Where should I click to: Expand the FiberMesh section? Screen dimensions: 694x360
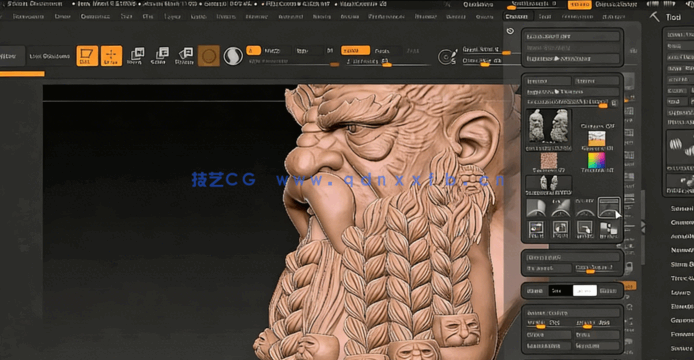(682, 306)
